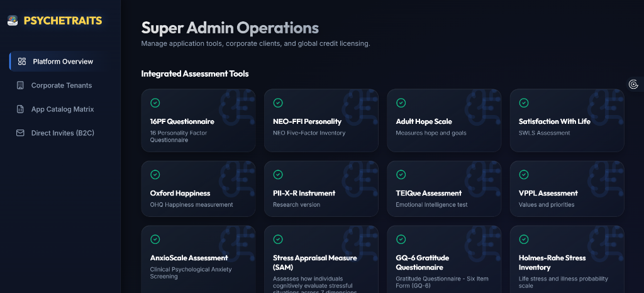Click the green check icon on GQ-6 Gratitude Questionnaire
The width and height of the screenshot is (644, 293).
[x=401, y=240]
